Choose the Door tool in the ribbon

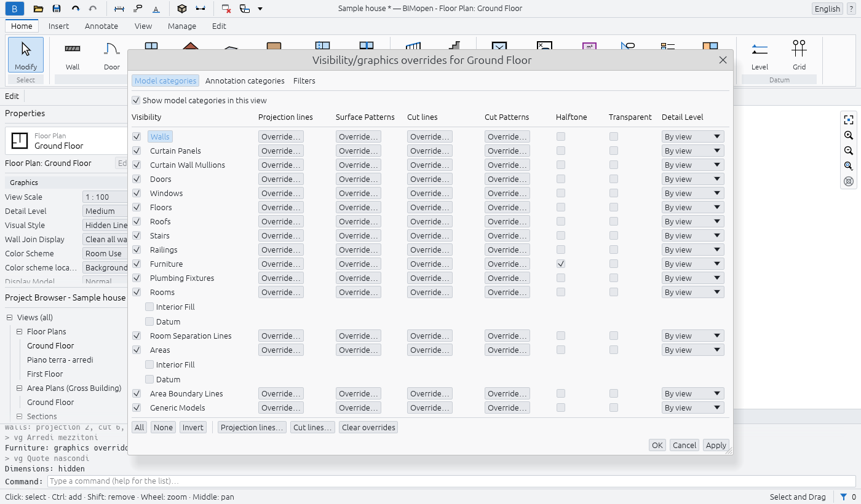(112, 55)
